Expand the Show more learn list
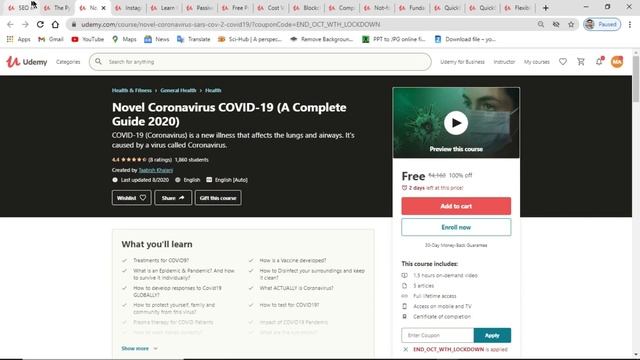Image resolution: width=640 pixels, height=360 pixels. click(139, 349)
